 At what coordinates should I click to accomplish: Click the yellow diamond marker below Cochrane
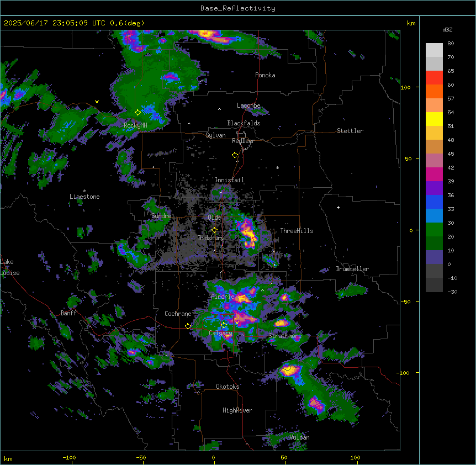pyautogui.click(x=188, y=326)
